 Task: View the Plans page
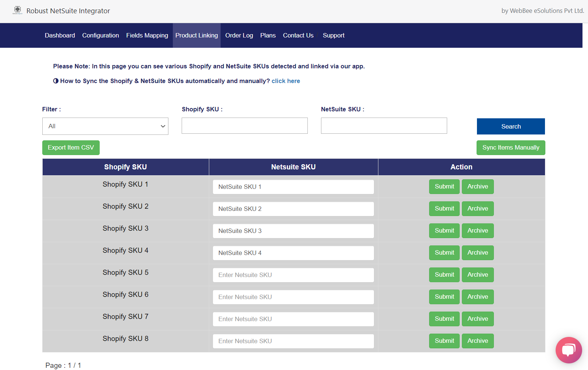(268, 35)
